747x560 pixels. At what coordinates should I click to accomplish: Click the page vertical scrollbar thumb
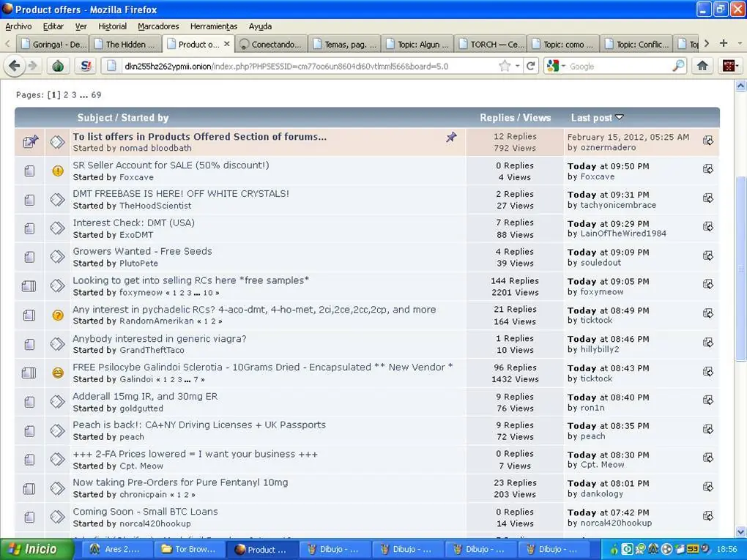(741, 269)
